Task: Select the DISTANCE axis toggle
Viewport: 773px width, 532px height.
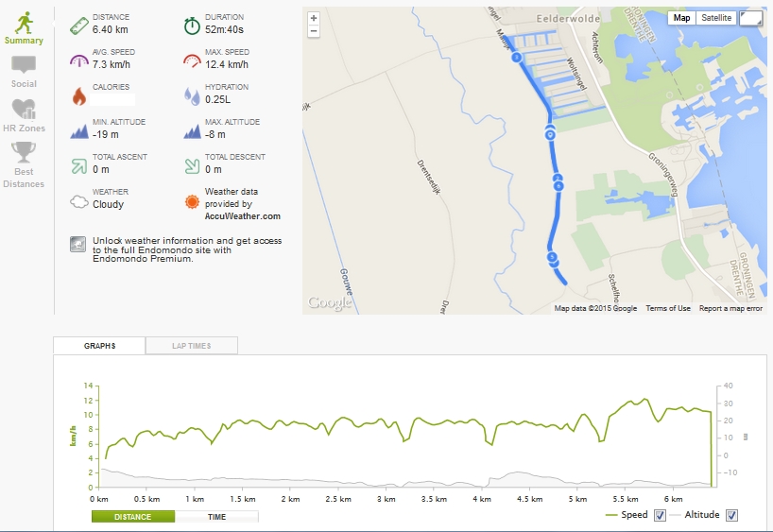Action: (x=133, y=517)
